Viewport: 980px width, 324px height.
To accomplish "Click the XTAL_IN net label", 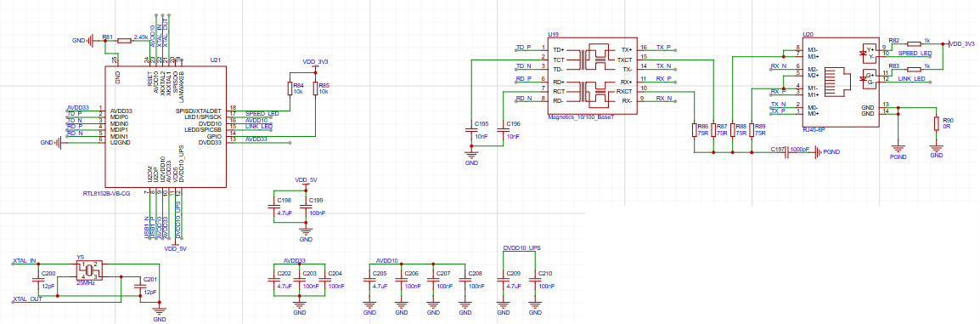I will coord(25,260).
